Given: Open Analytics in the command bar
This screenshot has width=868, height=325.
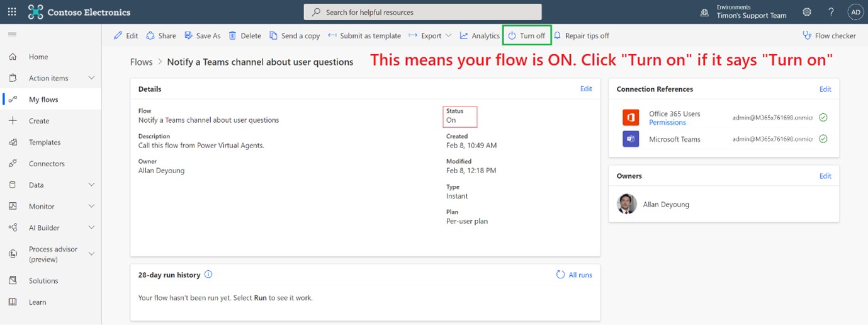Looking at the screenshot, I should click(x=480, y=36).
